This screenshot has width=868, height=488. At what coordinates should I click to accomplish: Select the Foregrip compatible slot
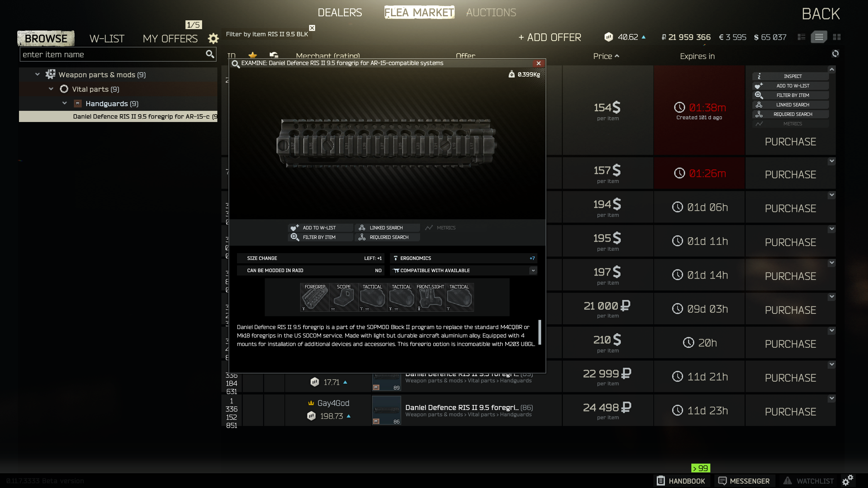pos(315,297)
